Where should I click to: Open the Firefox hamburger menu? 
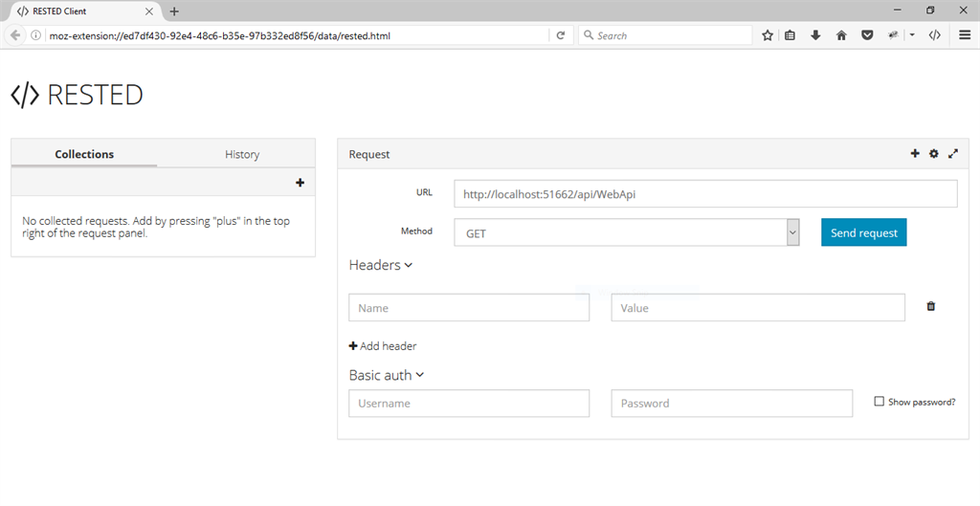click(x=964, y=35)
